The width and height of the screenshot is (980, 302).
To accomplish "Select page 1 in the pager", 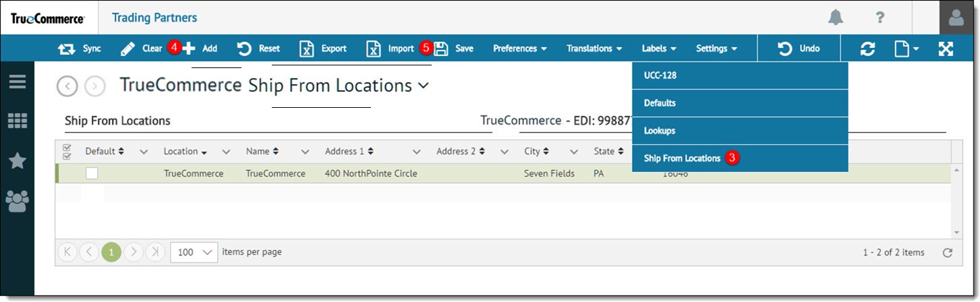I will (x=111, y=252).
